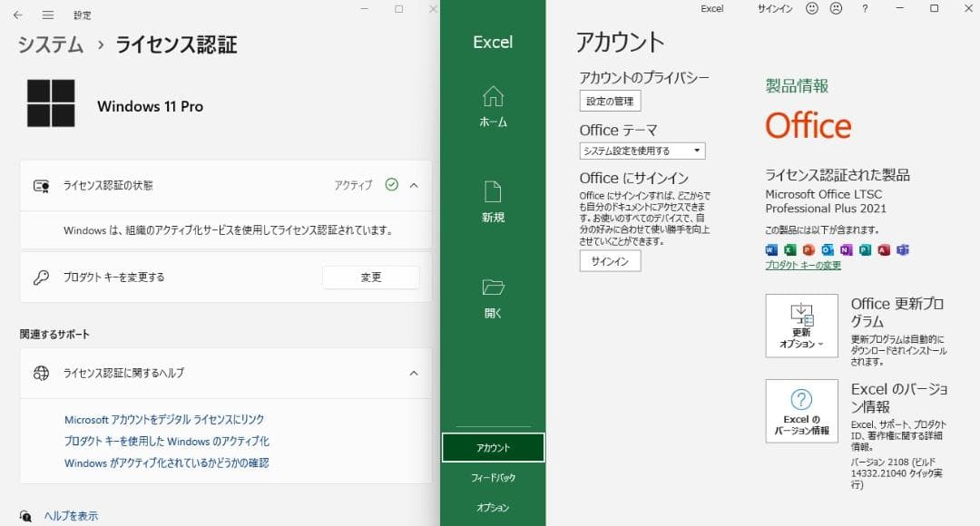This screenshot has width=980, height=526.
Task: Click the help headset icon
Action: click(x=25, y=516)
